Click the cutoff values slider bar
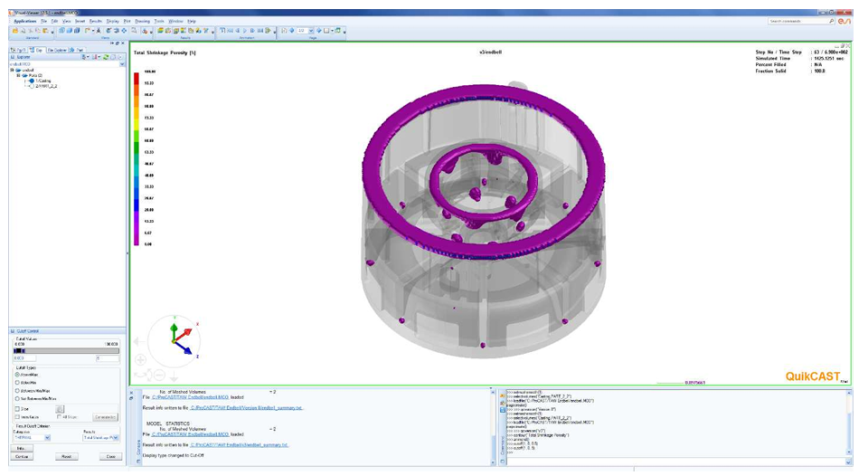 [x=66, y=351]
